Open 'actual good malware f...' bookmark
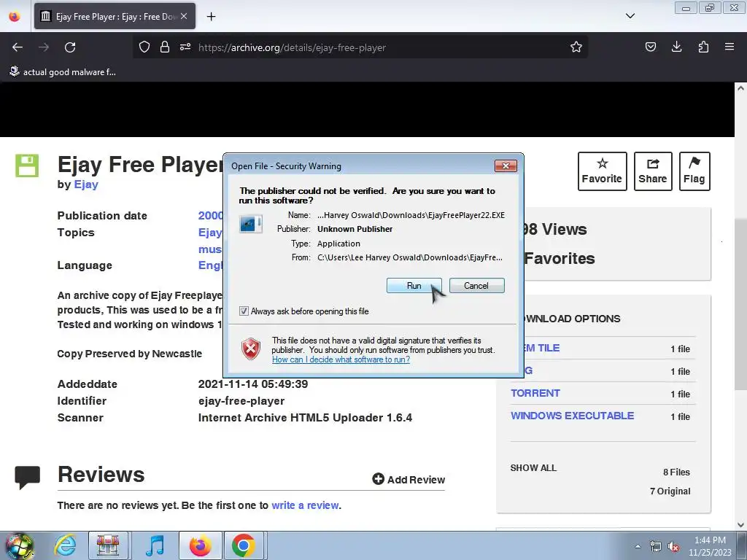Image resolution: width=747 pixels, height=560 pixels. pos(63,72)
